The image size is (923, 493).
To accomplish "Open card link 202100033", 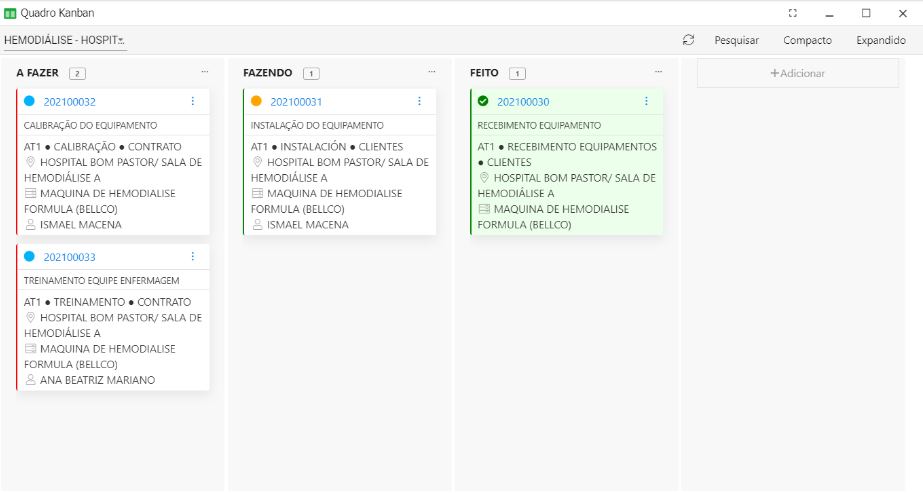I will [69, 257].
